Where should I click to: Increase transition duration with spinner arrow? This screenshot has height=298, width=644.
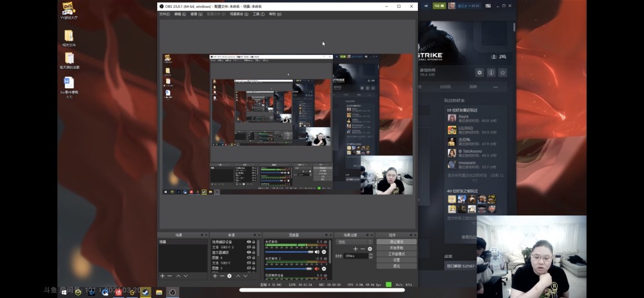[x=371, y=254]
